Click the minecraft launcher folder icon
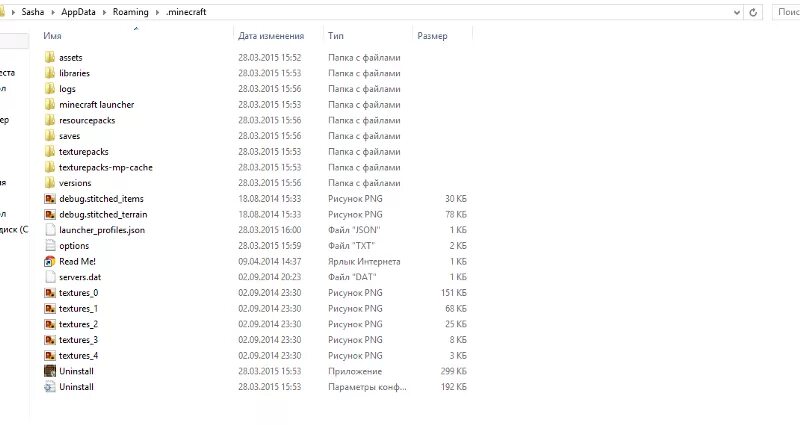This screenshot has height=425, width=800. [49, 105]
